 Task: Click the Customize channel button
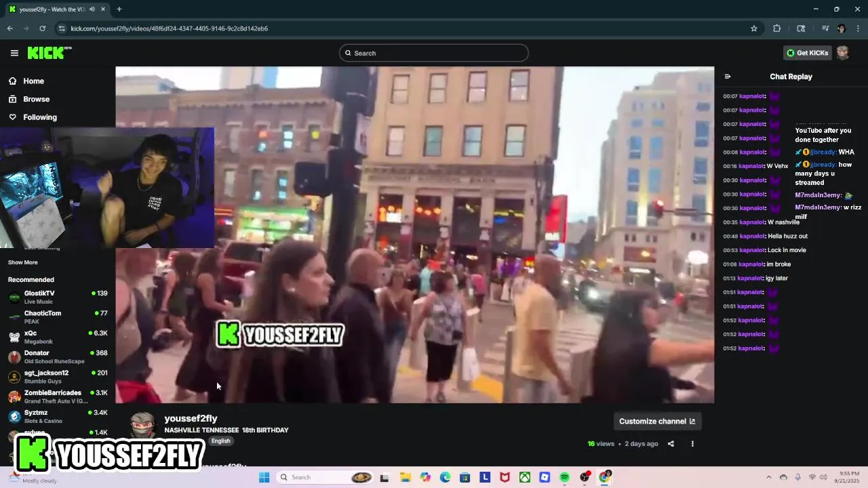point(657,421)
